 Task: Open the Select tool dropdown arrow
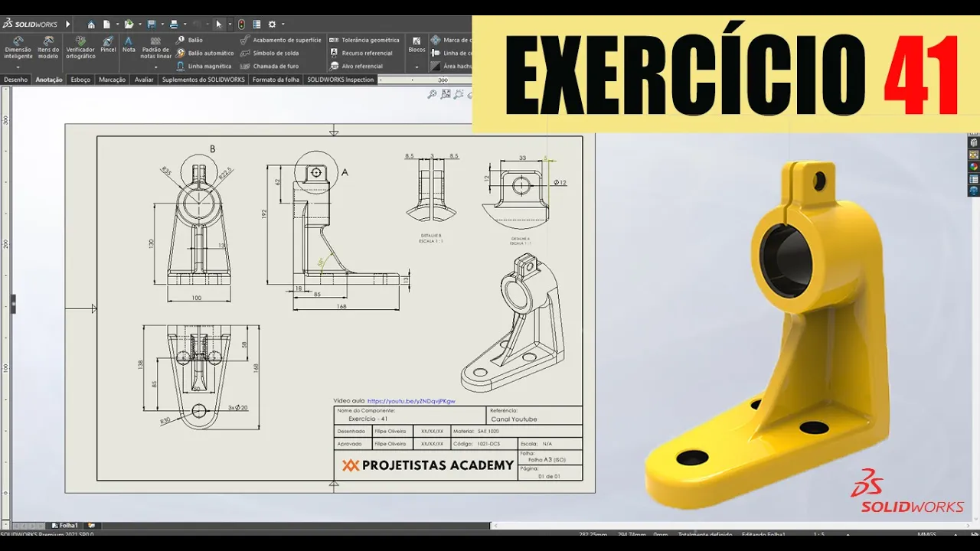pos(230,24)
